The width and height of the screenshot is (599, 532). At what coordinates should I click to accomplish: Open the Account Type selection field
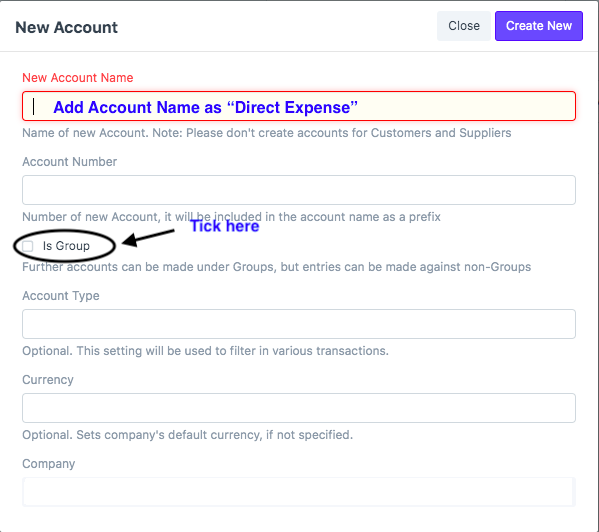(x=299, y=324)
